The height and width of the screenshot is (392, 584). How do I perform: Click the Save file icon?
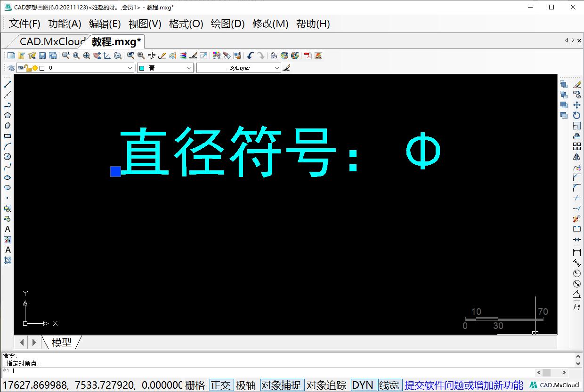43,55
